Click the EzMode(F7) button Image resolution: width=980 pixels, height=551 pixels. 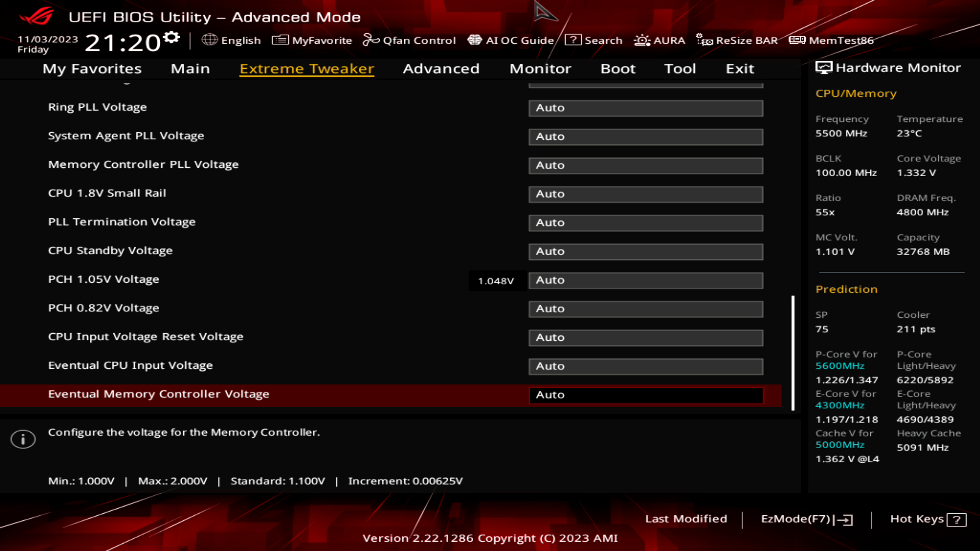pos(806,519)
